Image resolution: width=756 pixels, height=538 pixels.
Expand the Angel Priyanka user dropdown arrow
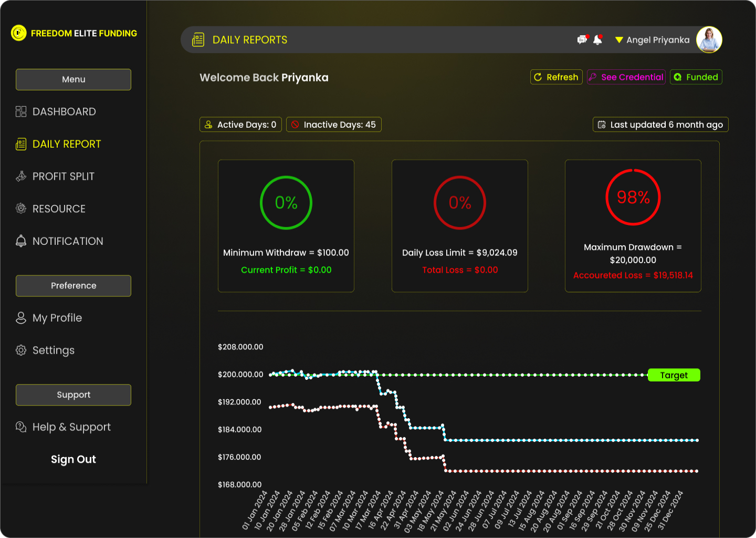(619, 40)
